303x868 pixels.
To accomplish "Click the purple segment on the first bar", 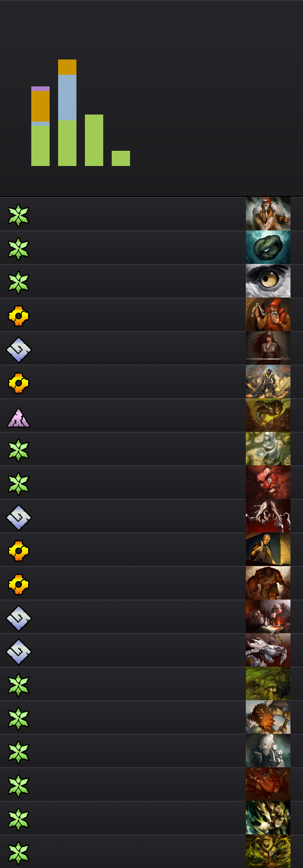I will click(40, 89).
